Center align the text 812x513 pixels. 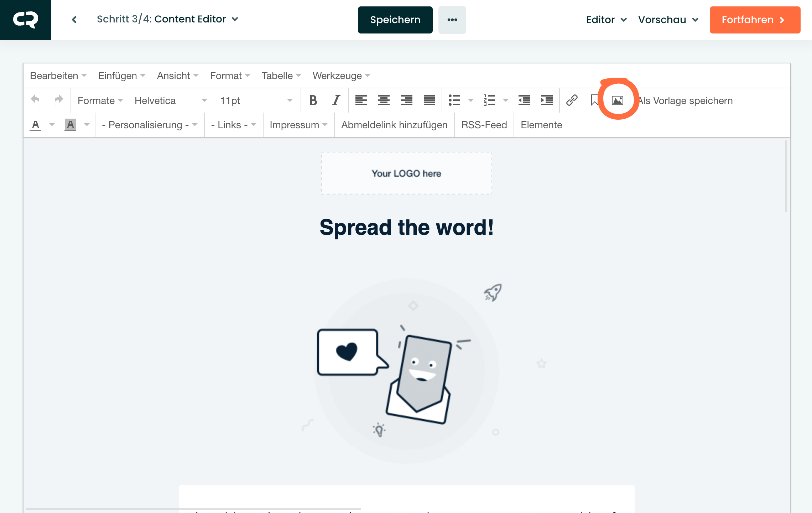pos(384,100)
